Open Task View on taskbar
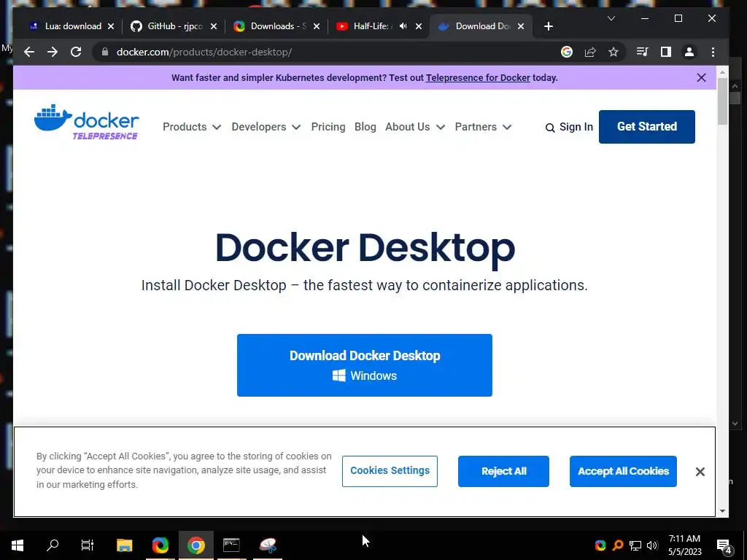747x560 pixels. (88, 545)
